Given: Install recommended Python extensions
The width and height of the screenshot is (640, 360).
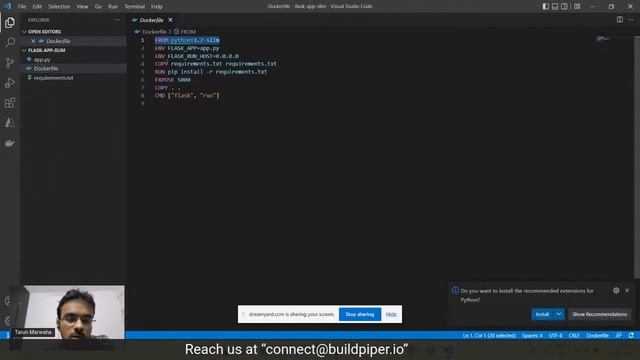Looking at the screenshot, I should click(x=542, y=314).
